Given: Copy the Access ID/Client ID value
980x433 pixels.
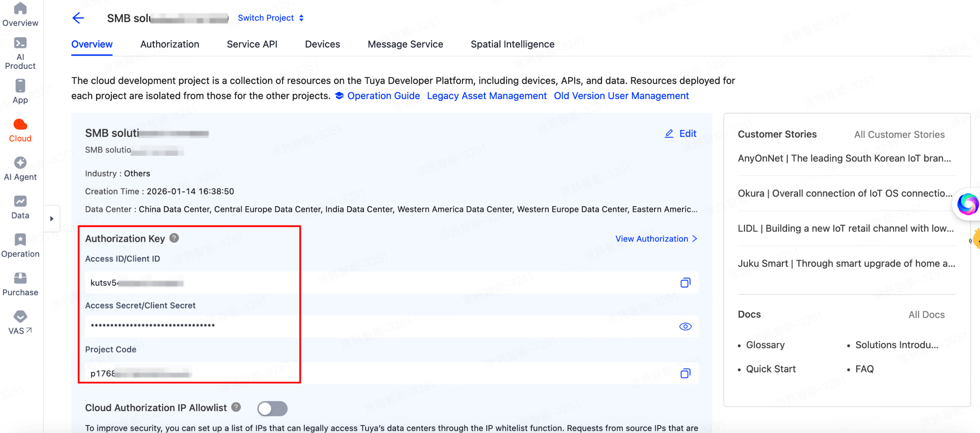Looking at the screenshot, I should coord(685,283).
